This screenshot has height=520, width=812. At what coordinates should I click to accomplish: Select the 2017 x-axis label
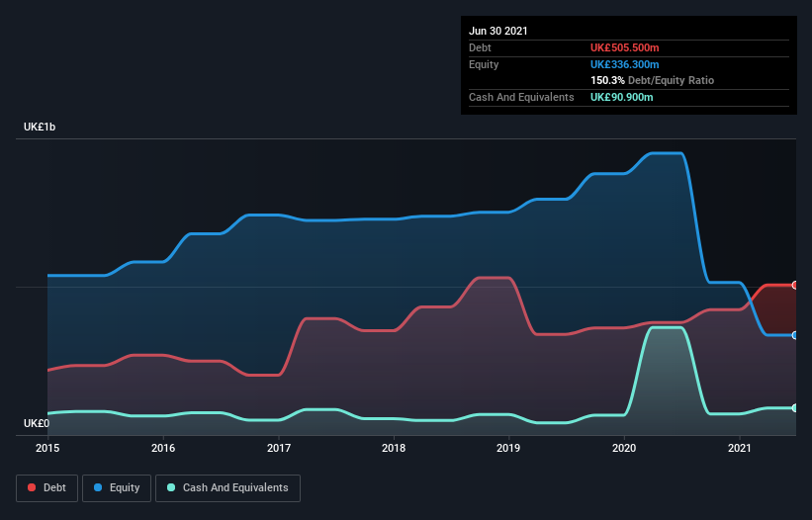point(279,448)
